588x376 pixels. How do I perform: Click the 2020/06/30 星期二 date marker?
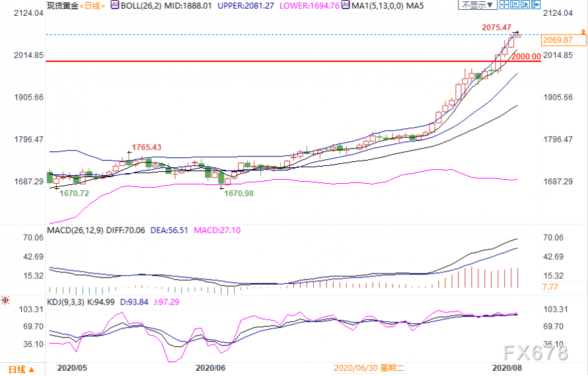369,368
